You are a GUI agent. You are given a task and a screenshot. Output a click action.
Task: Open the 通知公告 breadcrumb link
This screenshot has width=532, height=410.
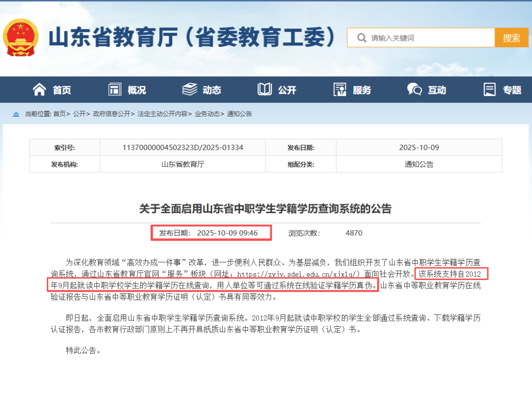coord(240,114)
